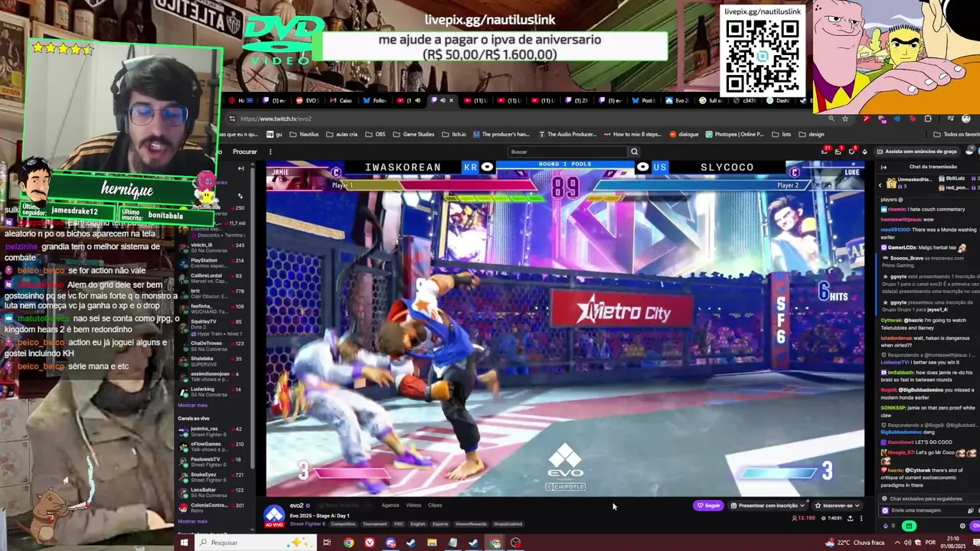The image size is (980, 551).
Task: Click the green channel points button
Action: pyautogui.click(x=909, y=526)
